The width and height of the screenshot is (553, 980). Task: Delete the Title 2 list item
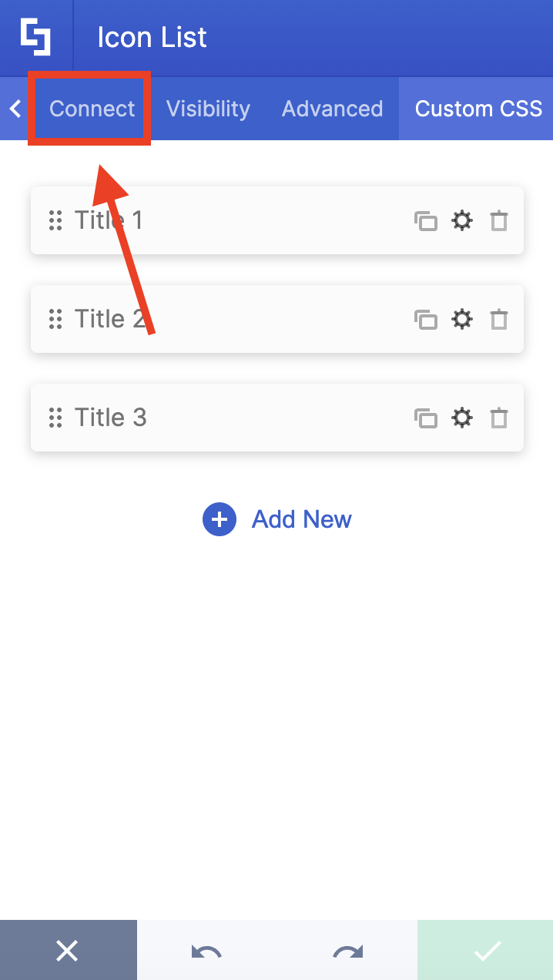click(x=499, y=319)
